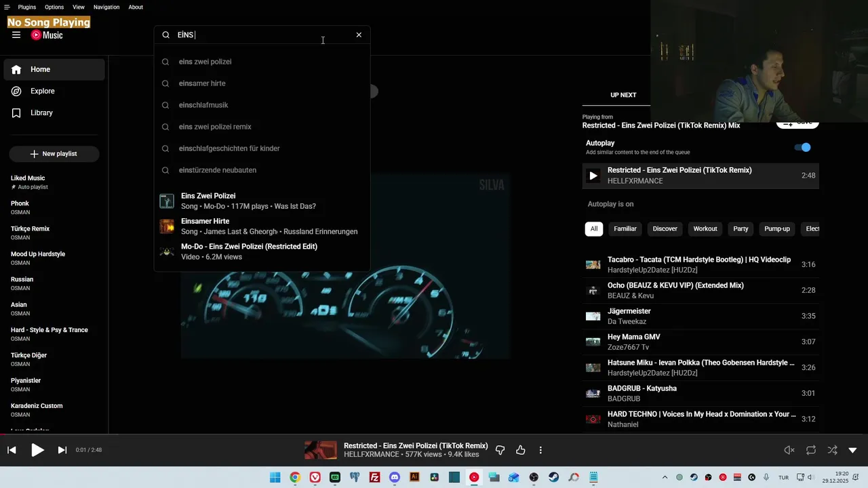Open the three-dot song options menu
Image resolution: width=868 pixels, height=488 pixels.
pyautogui.click(x=540, y=450)
